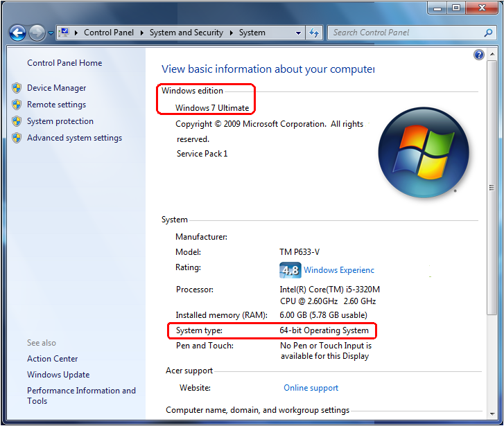Click the Forward navigation arrow button
The image size is (504, 426).
coord(37,33)
